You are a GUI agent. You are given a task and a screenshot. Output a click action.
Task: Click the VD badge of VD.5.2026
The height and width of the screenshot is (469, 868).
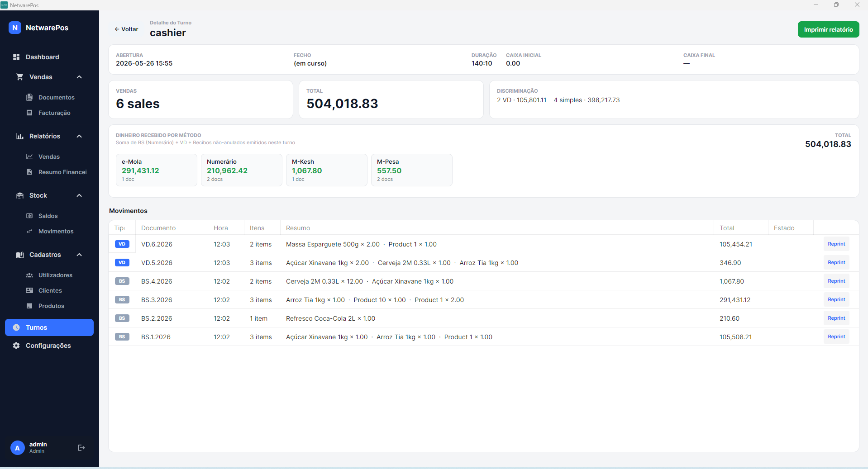tap(122, 263)
